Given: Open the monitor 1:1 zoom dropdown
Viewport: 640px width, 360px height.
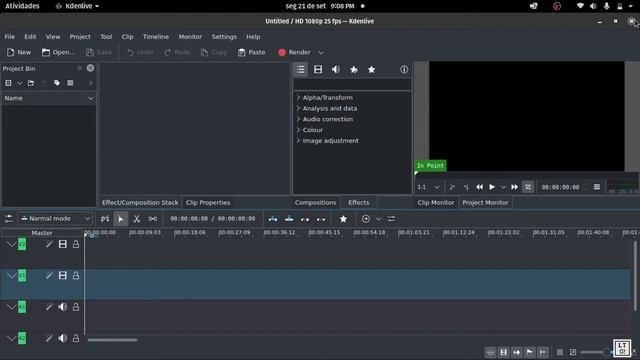Looking at the screenshot, I should [x=428, y=187].
